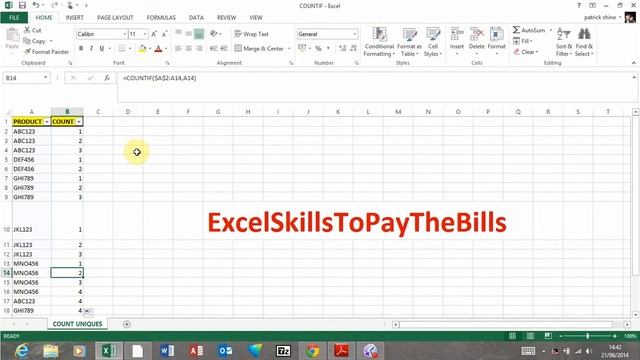
Task: Switch to Page Layout view in status bar
Action: point(530,336)
